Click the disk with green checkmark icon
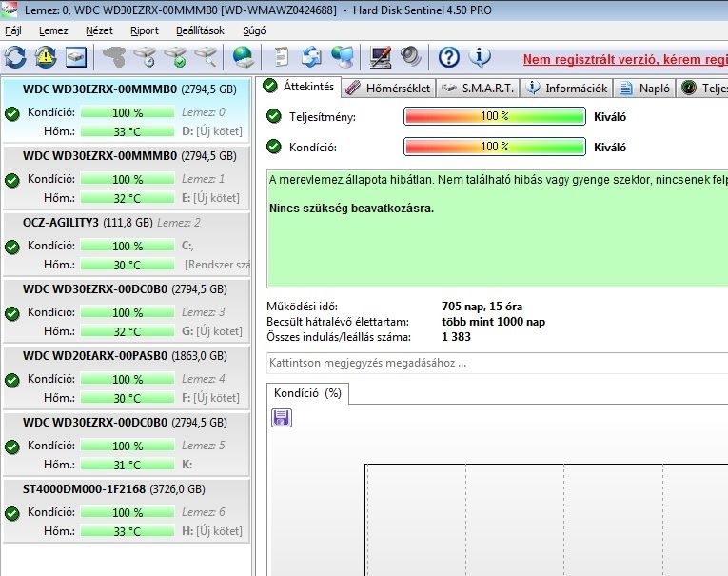The image size is (728, 576). 175,57
